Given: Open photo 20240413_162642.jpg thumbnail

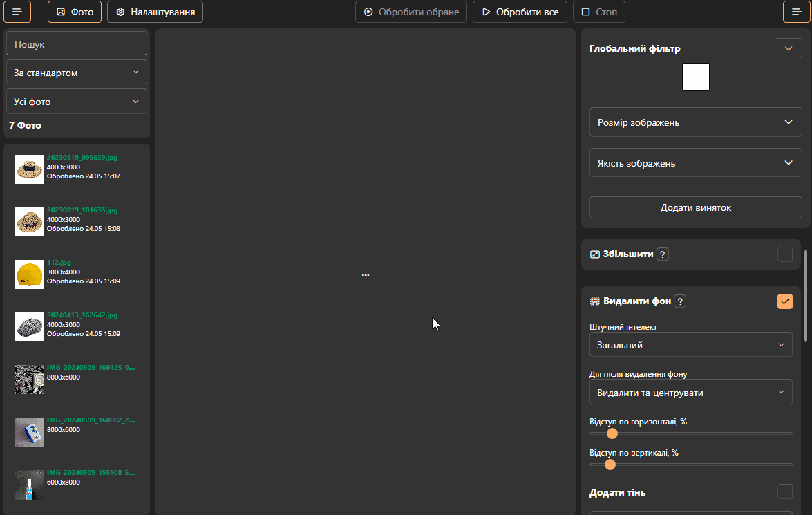Looking at the screenshot, I should 30,327.
